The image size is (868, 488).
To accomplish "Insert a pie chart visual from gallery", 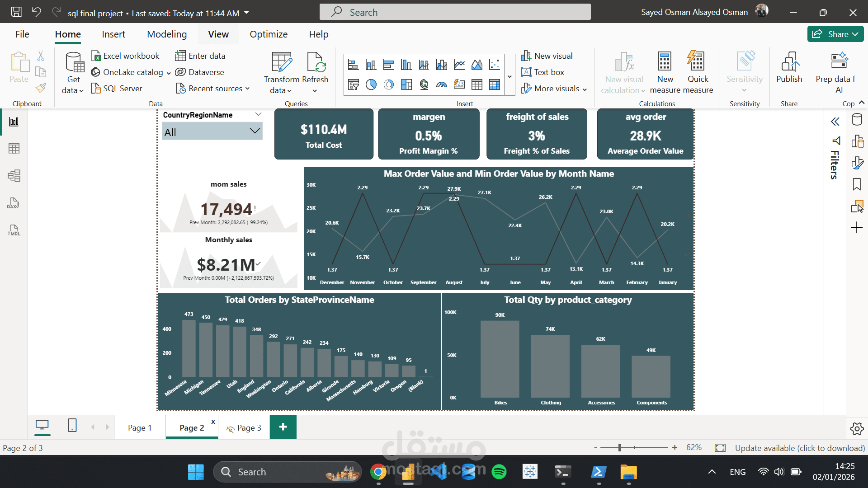I will (x=371, y=84).
